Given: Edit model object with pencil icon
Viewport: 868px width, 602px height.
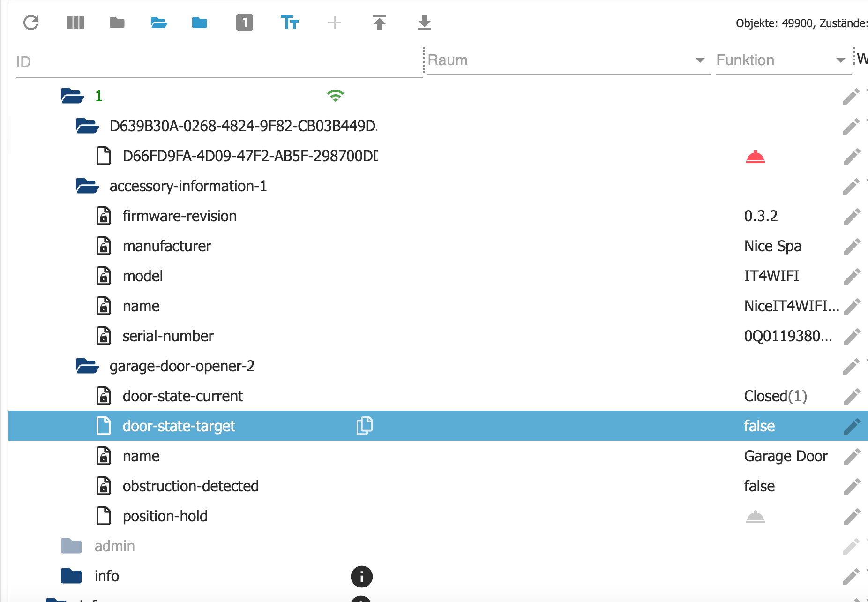Looking at the screenshot, I should [x=851, y=277].
